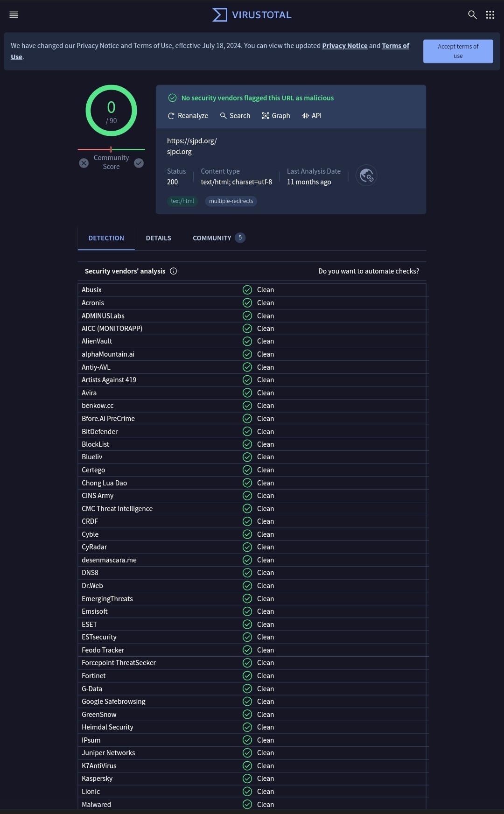Click the sjpd.org domain text
This screenshot has height=814, width=504.
click(x=179, y=152)
